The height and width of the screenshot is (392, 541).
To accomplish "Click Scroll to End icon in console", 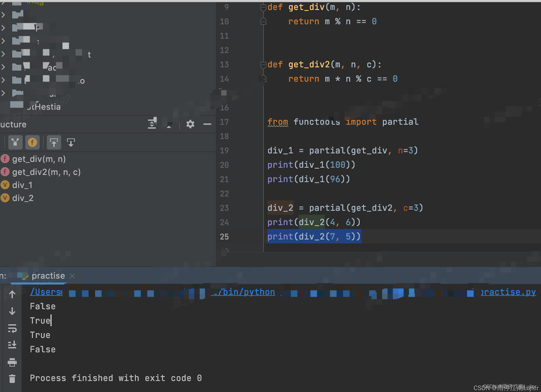I will pos(12,345).
